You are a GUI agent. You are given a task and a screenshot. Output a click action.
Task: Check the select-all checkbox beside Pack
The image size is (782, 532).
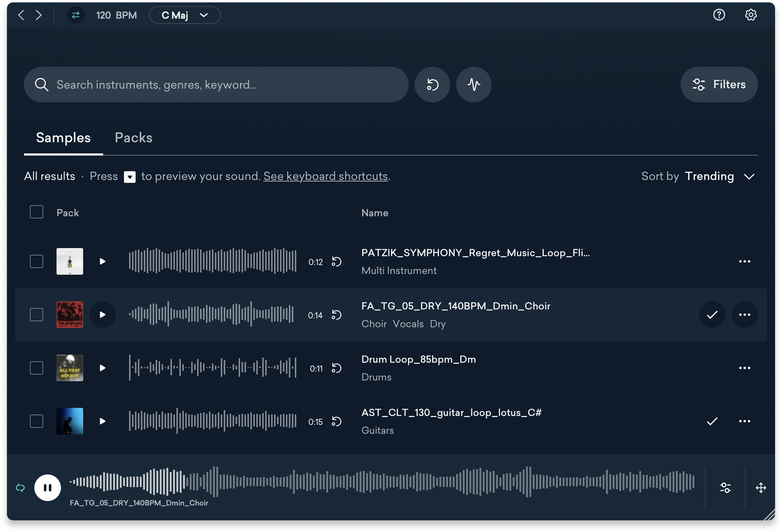pyautogui.click(x=36, y=212)
